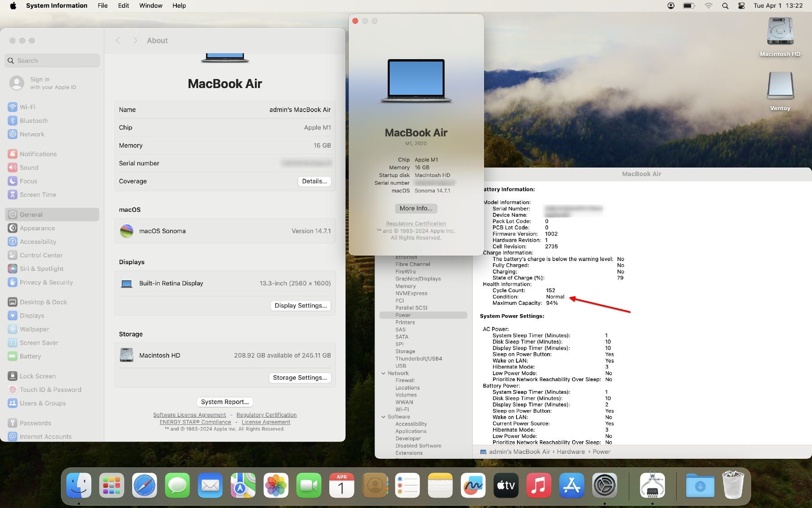Viewport: 812px width, 508px height.
Task: Click user account icon in menu bar
Action: pyautogui.click(x=671, y=6)
